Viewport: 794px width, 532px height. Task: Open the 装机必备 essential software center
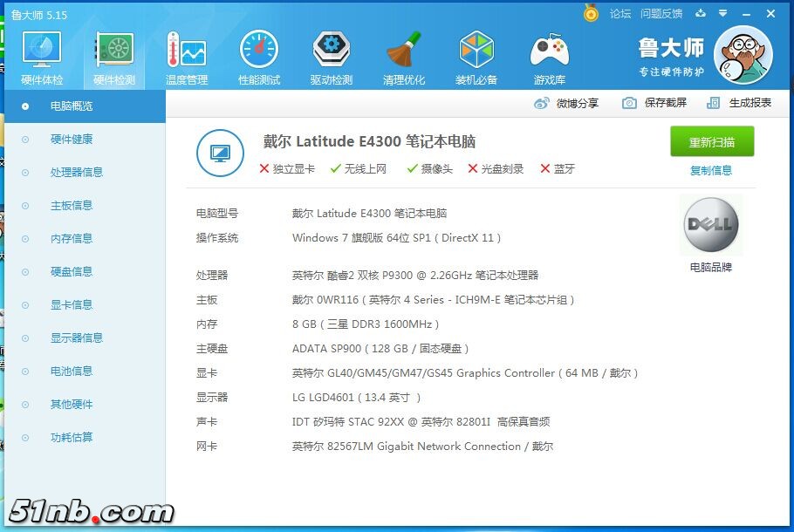coord(476,55)
